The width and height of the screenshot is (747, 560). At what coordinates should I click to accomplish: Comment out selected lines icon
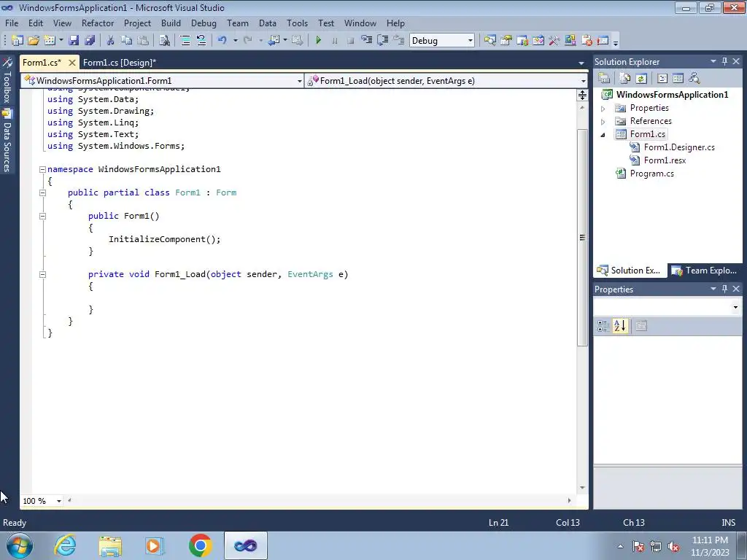click(x=185, y=41)
